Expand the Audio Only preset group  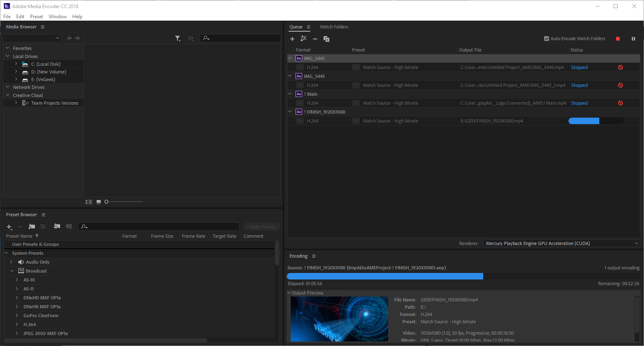tap(11, 262)
